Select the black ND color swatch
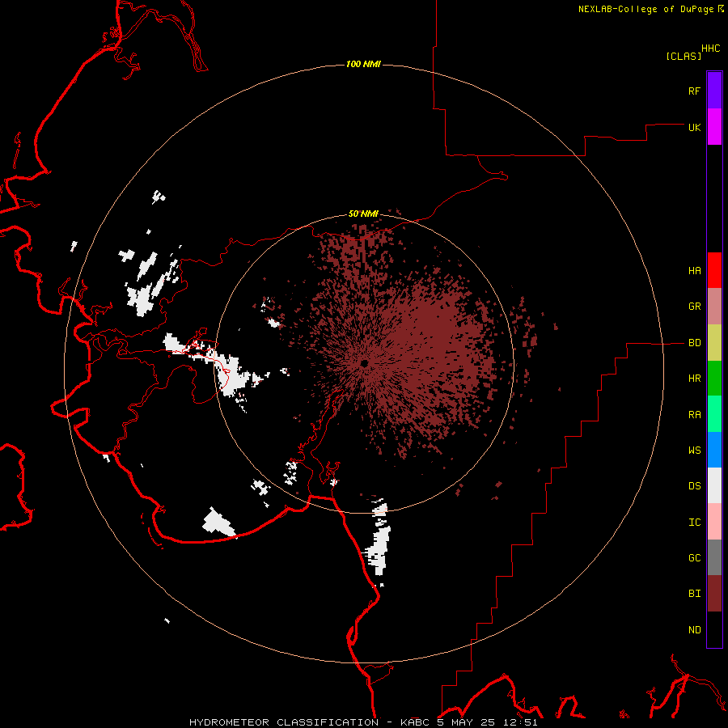 (x=714, y=629)
